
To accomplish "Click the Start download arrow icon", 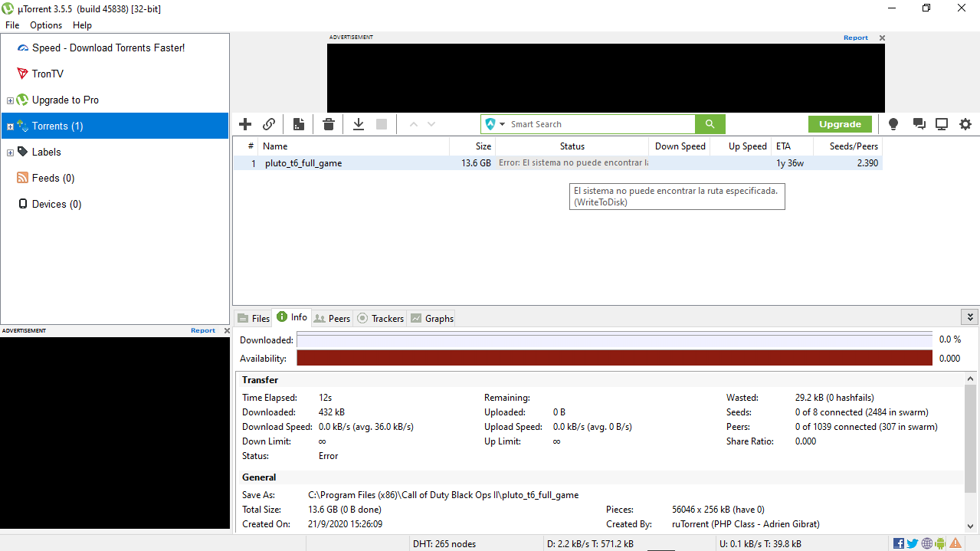I will 358,124.
